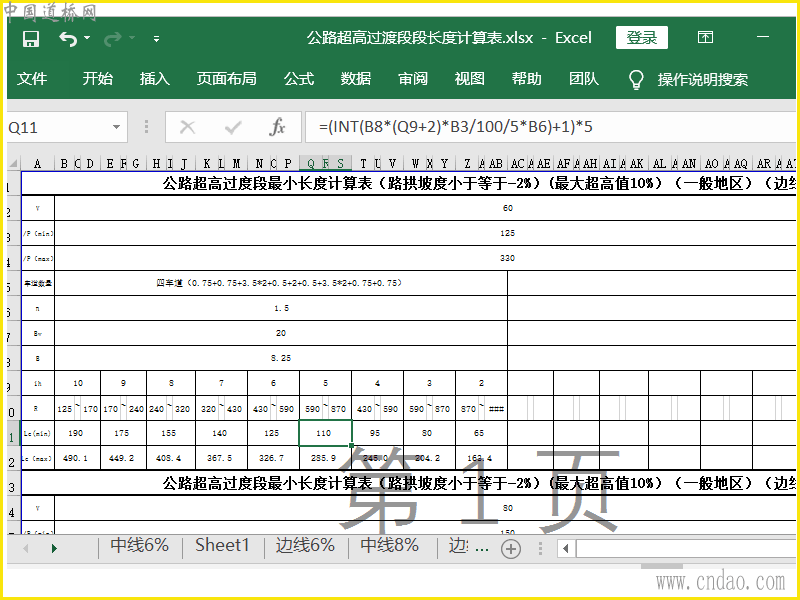This screenshot has width=800, height=600.
Task: Switch to the 审阅 ribbon tab
Action: click(x=413, y=79)
